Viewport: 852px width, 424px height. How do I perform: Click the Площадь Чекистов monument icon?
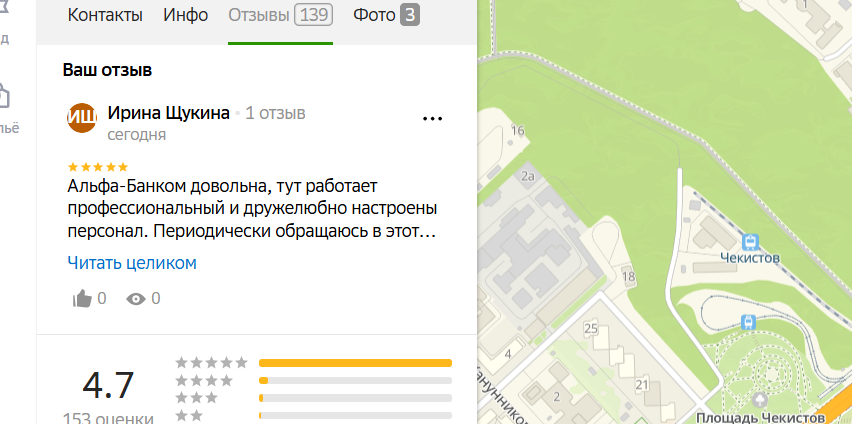(761, 401)
